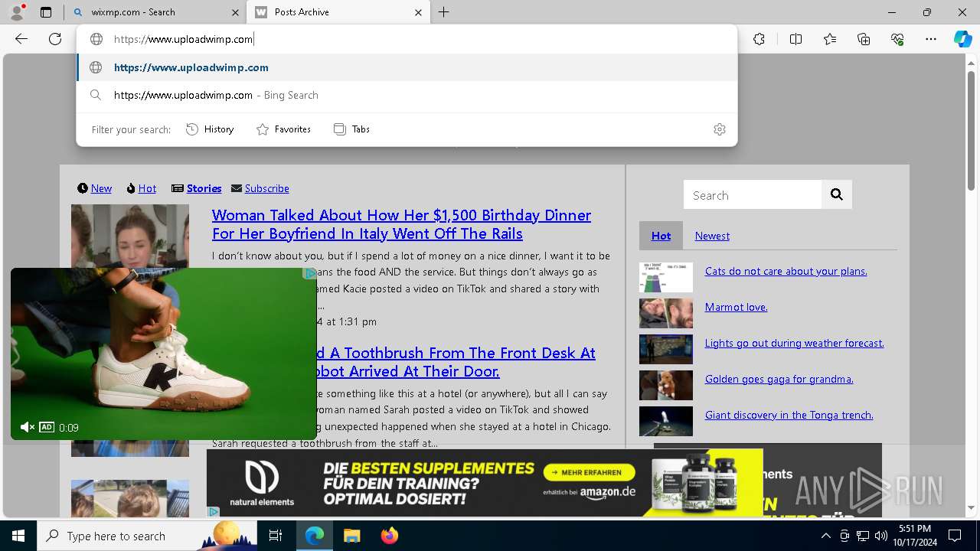The height and width of the screenshot is (551, 980).
Task: Select the Hot sidebar tab
Action: coord(661,236)
